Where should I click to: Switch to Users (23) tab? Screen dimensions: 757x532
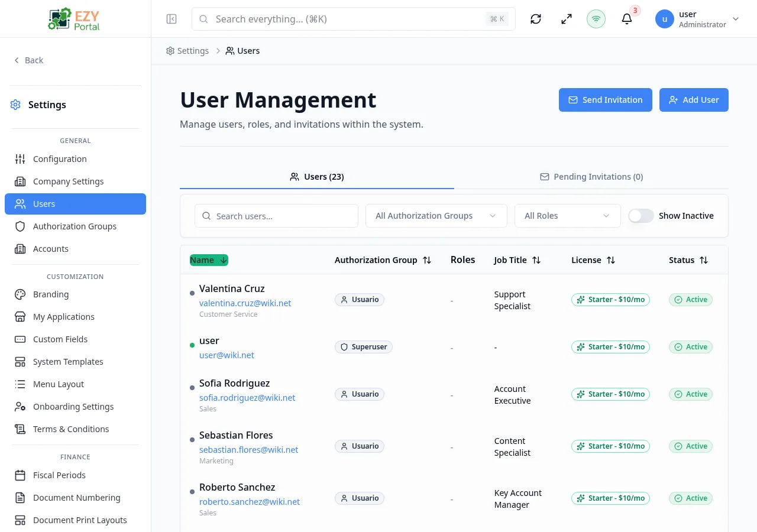(317, 177)
